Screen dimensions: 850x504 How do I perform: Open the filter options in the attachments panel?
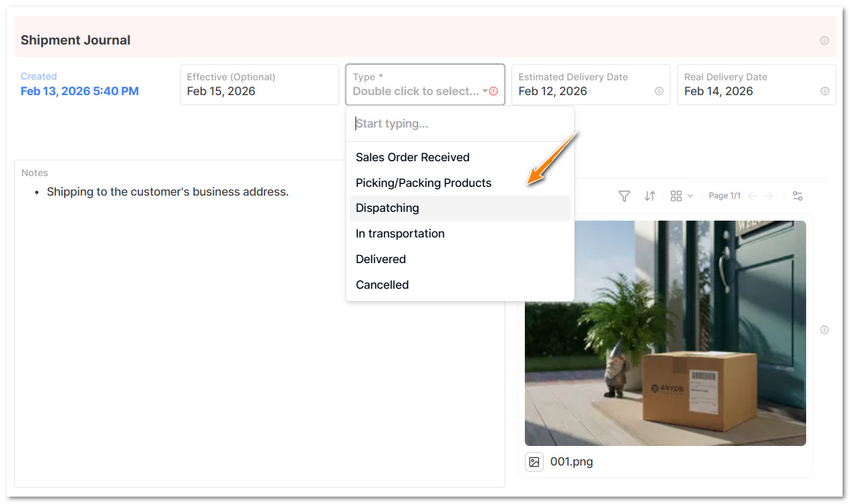[x=624, y=196]
